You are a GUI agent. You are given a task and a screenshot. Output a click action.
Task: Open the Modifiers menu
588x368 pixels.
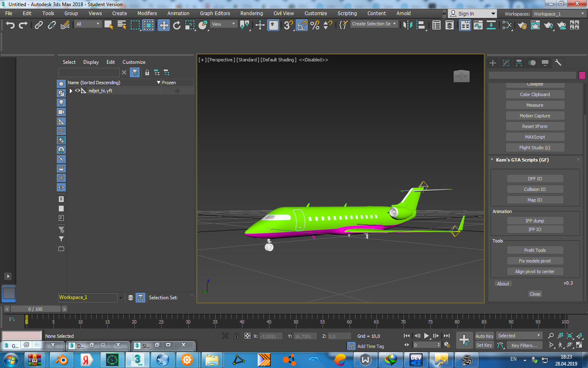tap(147, 13)
